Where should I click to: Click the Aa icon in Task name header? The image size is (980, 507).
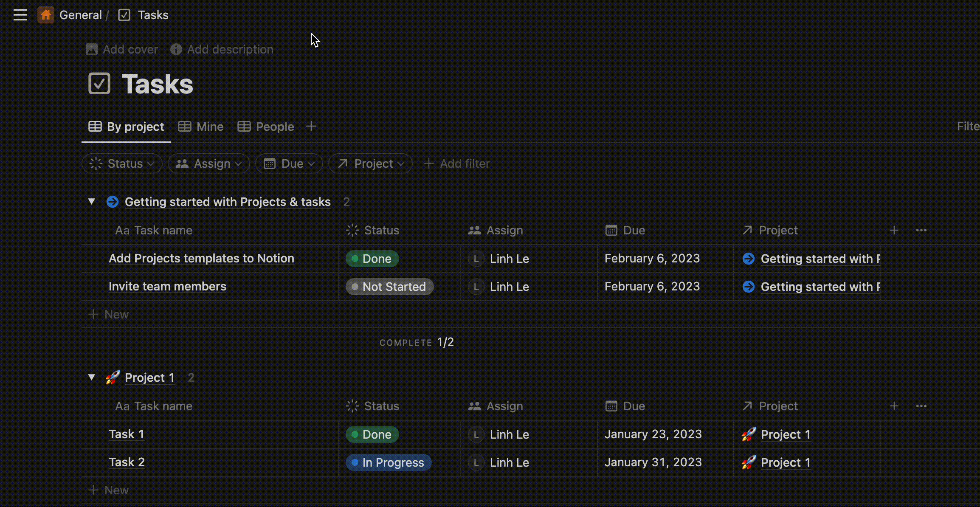coord(122,230)
